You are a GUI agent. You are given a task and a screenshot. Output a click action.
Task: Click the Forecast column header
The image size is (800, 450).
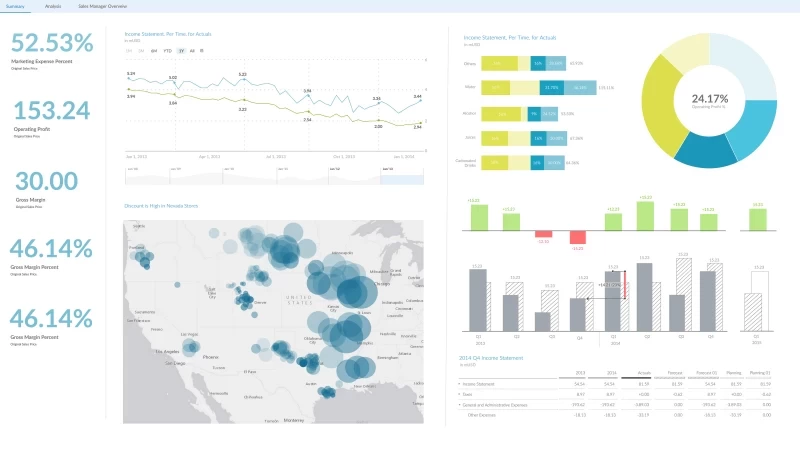675,373
